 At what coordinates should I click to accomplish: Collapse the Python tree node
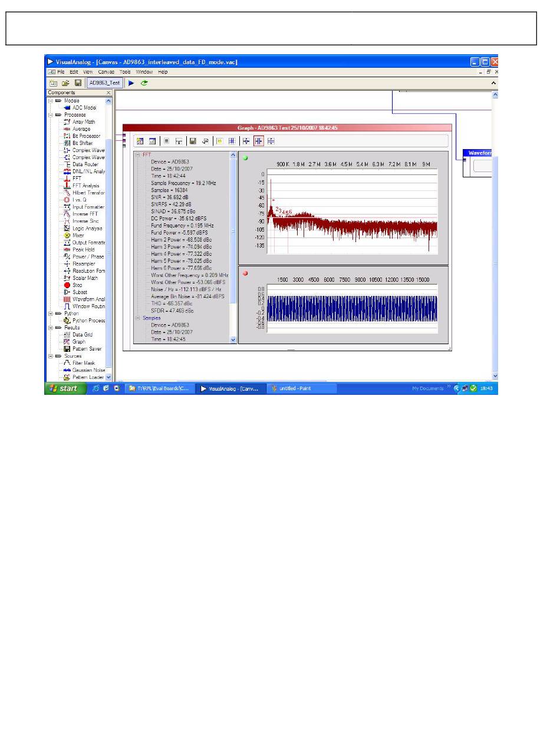pyautogui.click(x=51, y=314)
